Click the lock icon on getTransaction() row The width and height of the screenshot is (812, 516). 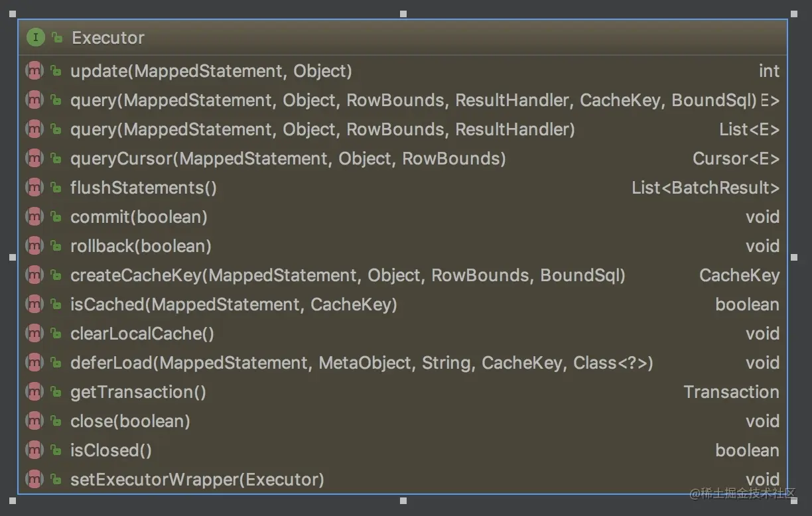[56, 392]
